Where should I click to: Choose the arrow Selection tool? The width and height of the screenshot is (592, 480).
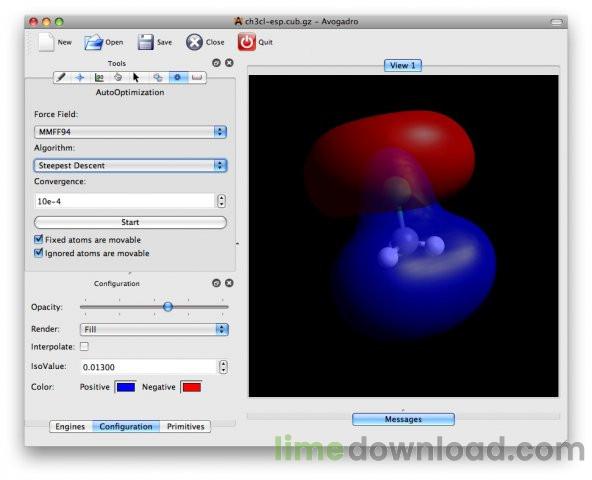136,77
